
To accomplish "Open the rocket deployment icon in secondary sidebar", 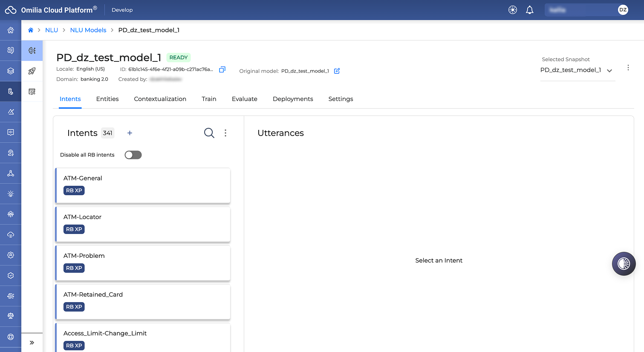I will [32, 71].
